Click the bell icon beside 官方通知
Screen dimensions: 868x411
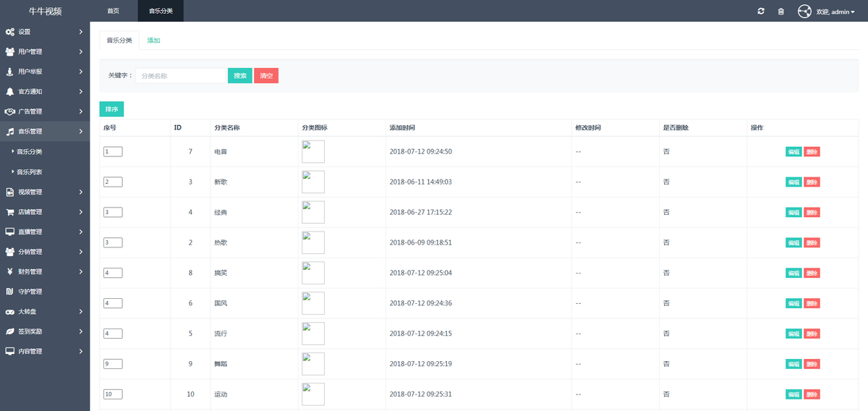9,92
